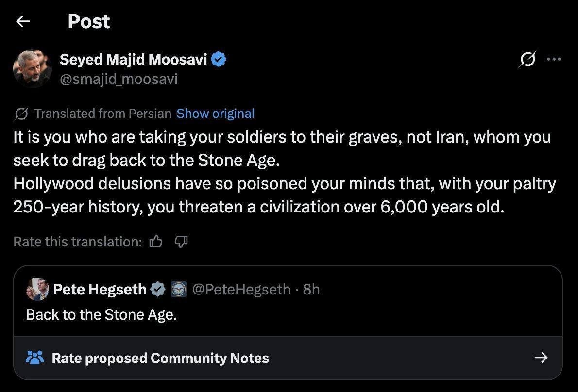Screen dimensions: 578x392
Task: Click the 8h timestamp on quoted post
Action: [311, 290]
